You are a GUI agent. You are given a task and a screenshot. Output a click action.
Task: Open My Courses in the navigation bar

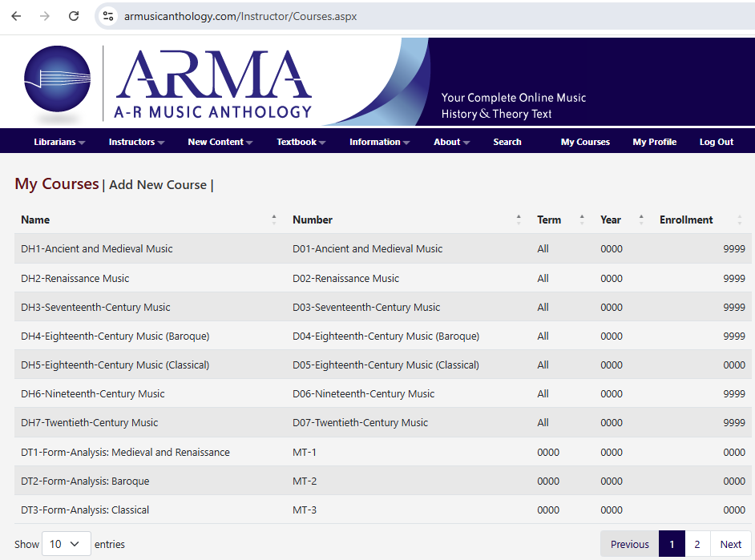585,142
